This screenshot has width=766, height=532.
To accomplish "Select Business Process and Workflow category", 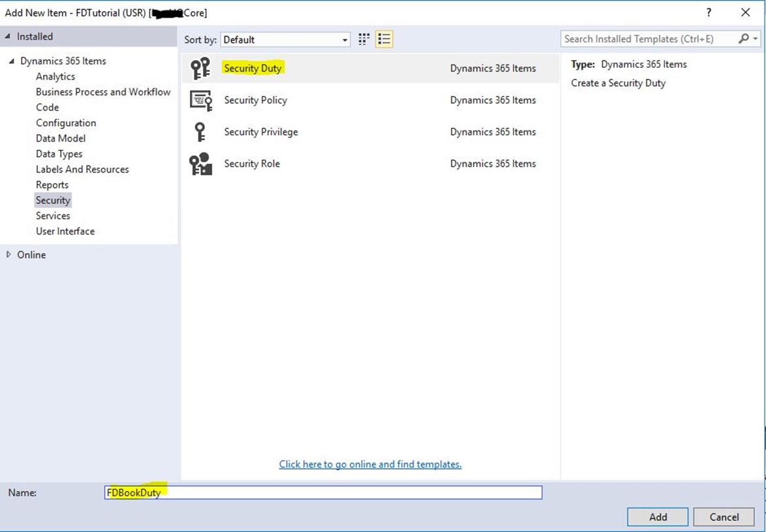I will click(x=103, y=92).
